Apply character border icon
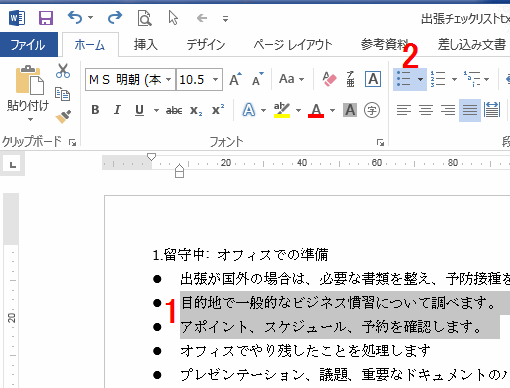Screen dimensions: 510x388 point(373,79)
